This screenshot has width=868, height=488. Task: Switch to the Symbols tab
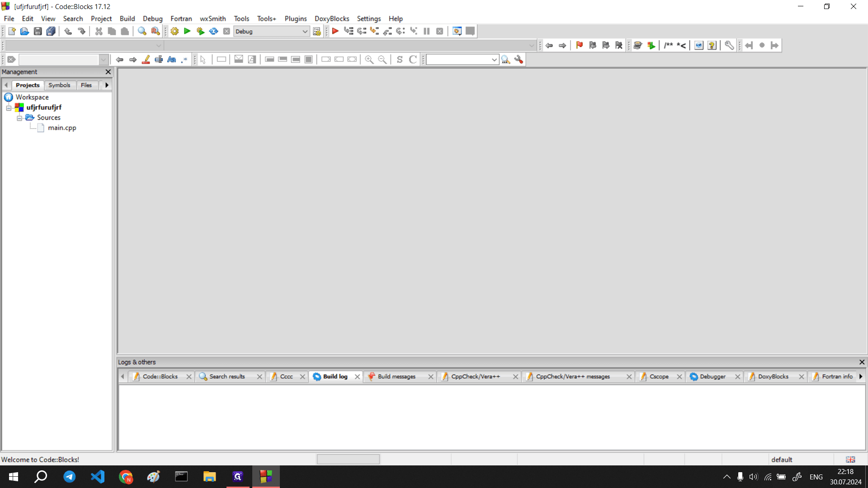59,85
